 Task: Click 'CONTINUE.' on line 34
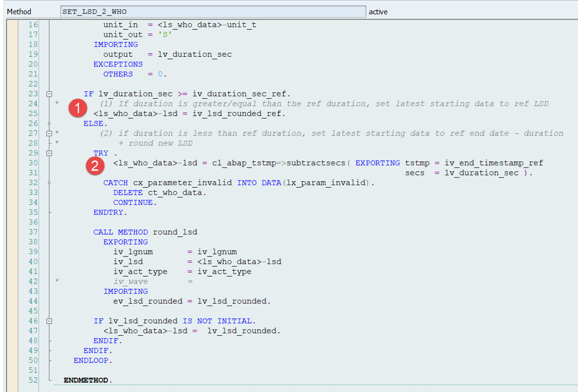click(x=135, y=203)
